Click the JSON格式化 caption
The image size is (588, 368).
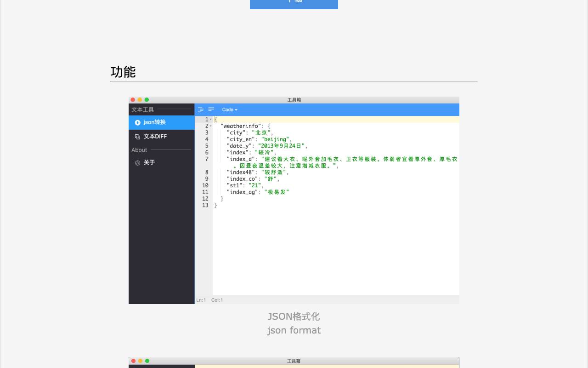294,316
